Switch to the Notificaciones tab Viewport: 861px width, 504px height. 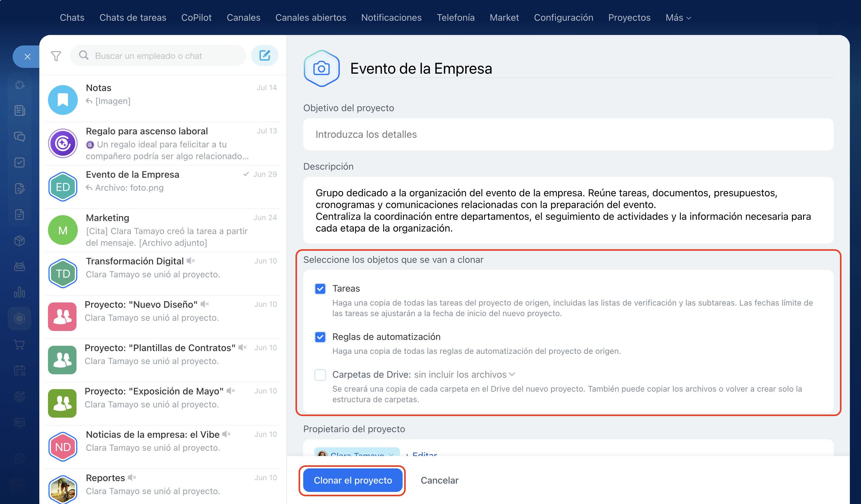pyautogui.click(x=391, y=17)
